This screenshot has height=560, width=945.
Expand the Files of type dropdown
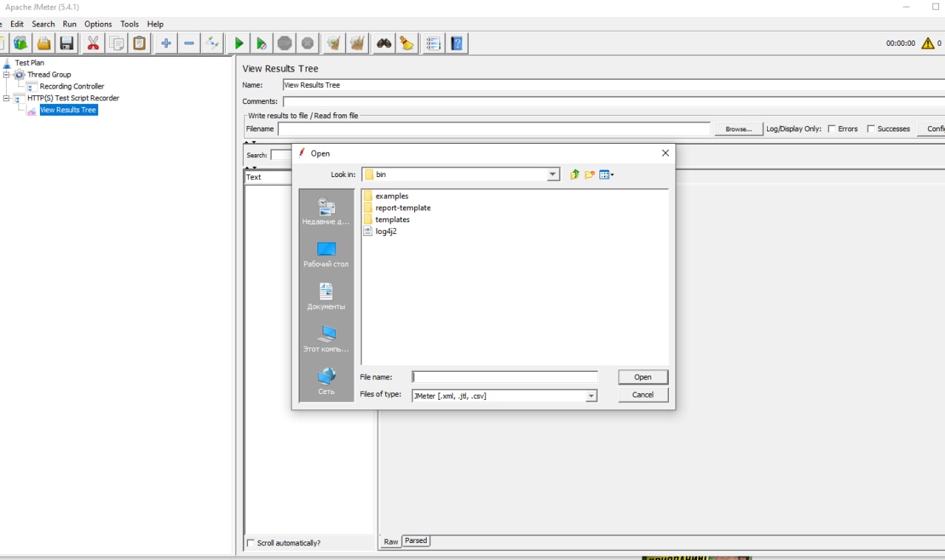pos(591,396)
